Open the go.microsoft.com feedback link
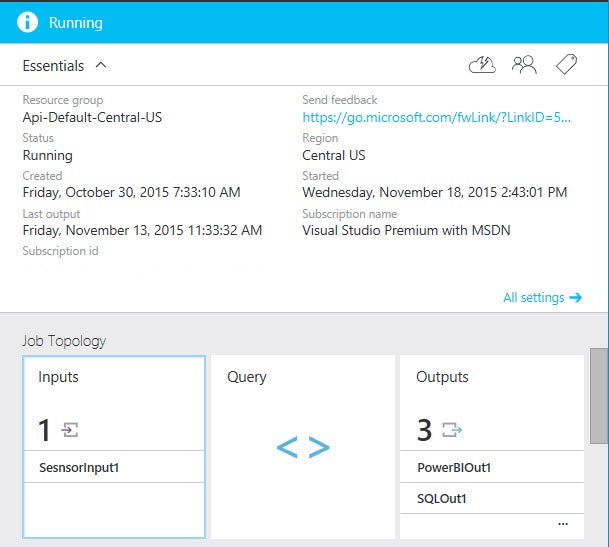Screen dimensions: 609x547 pos(437,117)
